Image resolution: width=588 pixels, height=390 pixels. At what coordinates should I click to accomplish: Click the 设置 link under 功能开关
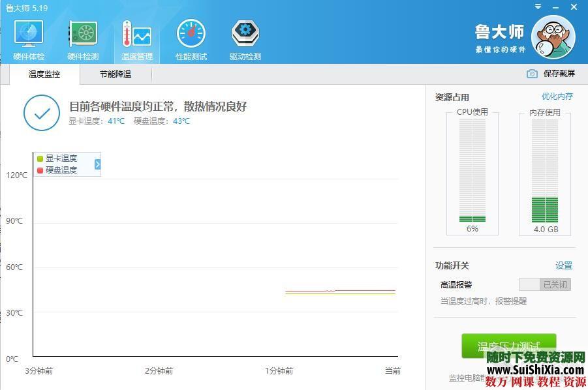(x=564, y=265)
